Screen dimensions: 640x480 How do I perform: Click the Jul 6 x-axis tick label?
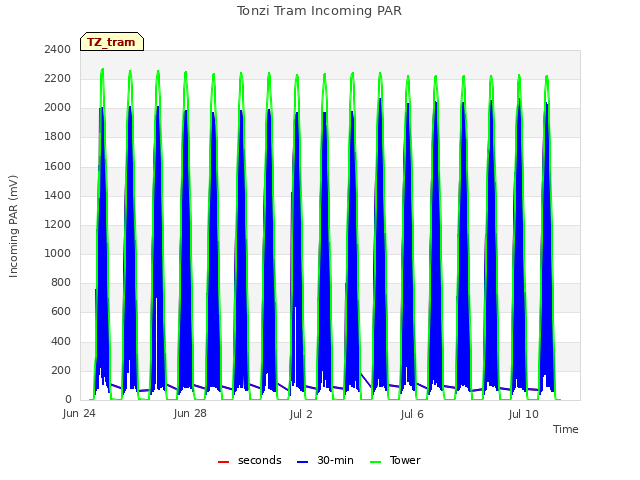point(412,414)
